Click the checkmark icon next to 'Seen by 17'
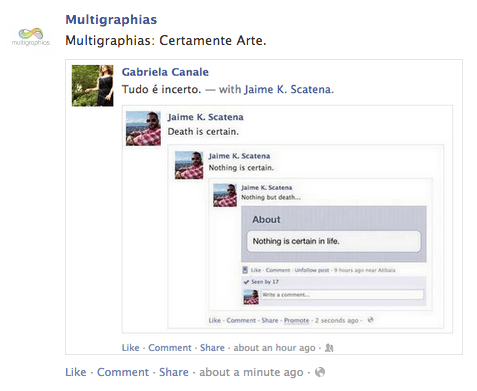The width and height of the screenshot is (477, 391). (x=246, y=282)
